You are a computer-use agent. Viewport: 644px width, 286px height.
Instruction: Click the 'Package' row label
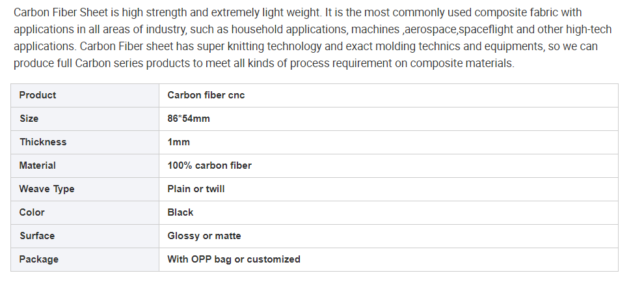39,259
